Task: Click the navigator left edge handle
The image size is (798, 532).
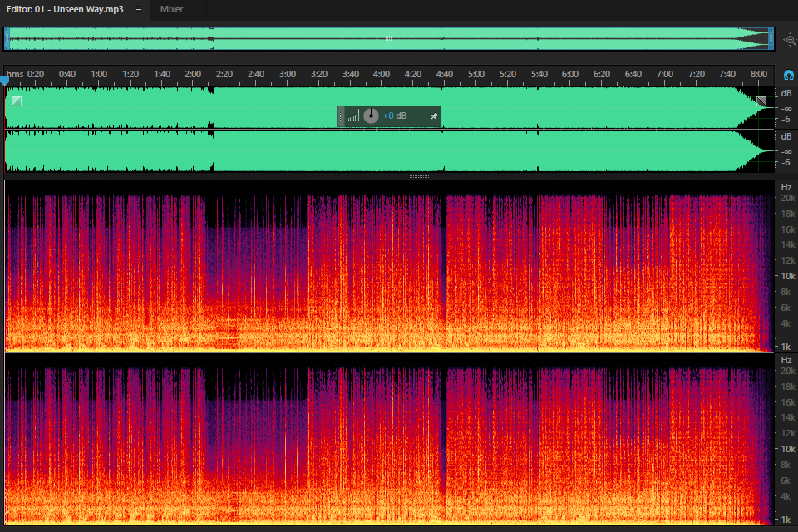Action: point(7,39)
